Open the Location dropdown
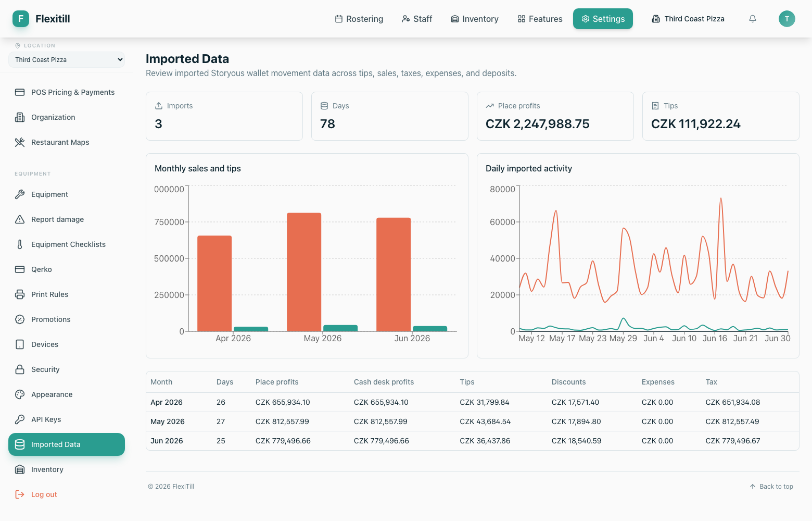This screenshot has height=521, width=812. click(x=67, y=59)
